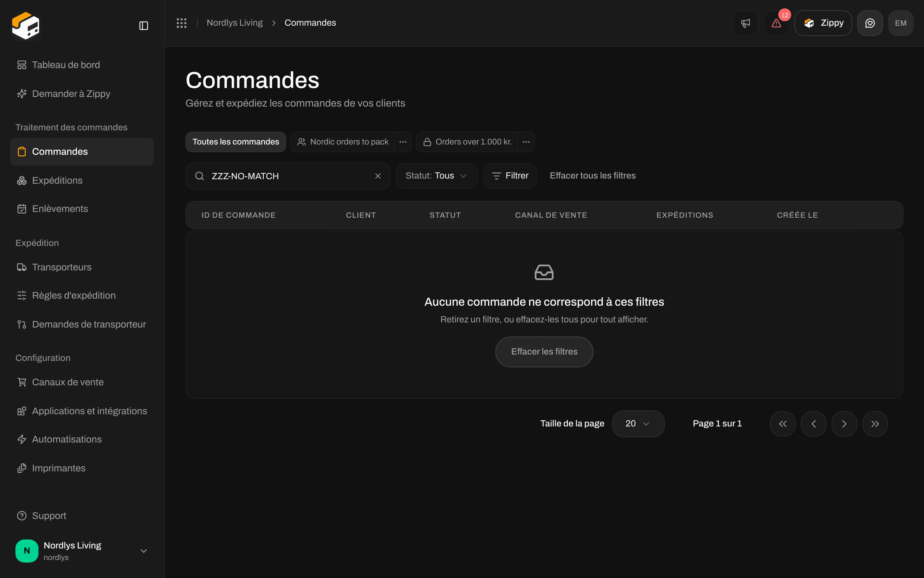
Task: Click the CANAL DE VENTE column header
Action: (551, 215)
